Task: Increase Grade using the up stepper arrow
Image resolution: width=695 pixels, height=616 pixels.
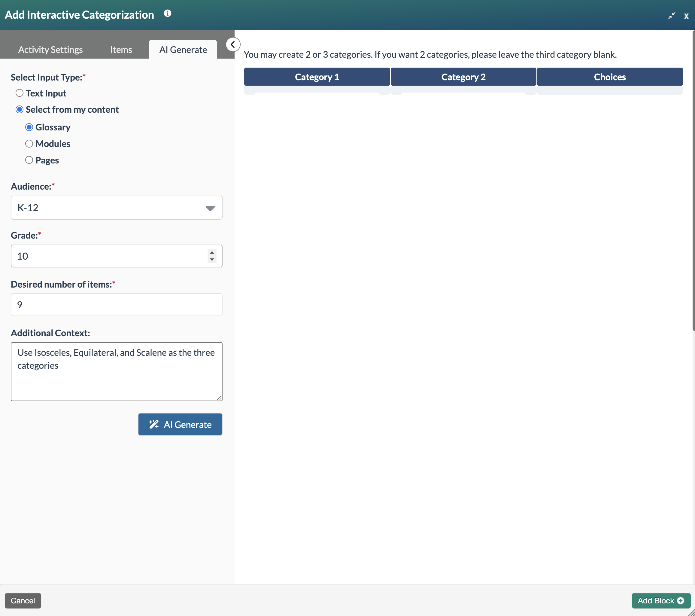Action: (x=211, y=252)
